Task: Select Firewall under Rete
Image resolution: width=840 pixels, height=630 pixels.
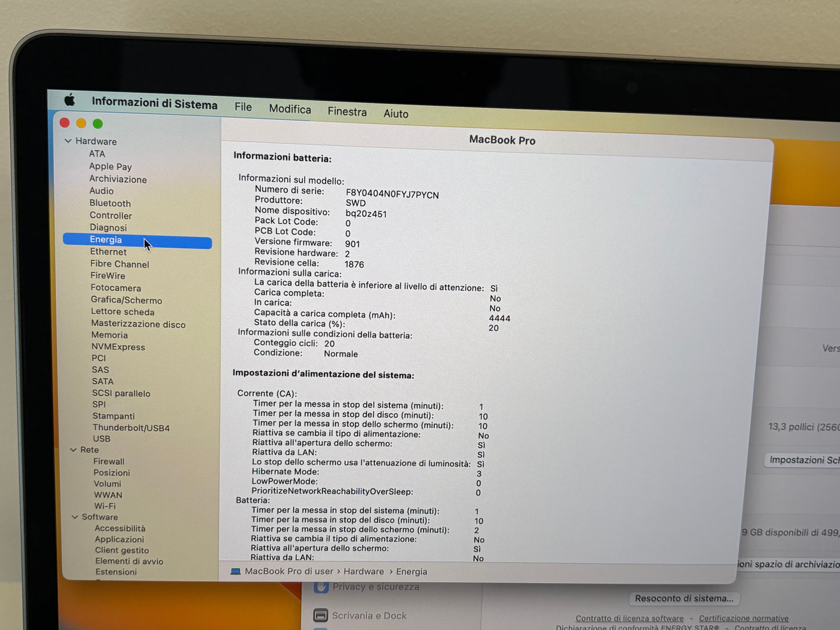Action: pyautogui.click(x=109, y=461)
